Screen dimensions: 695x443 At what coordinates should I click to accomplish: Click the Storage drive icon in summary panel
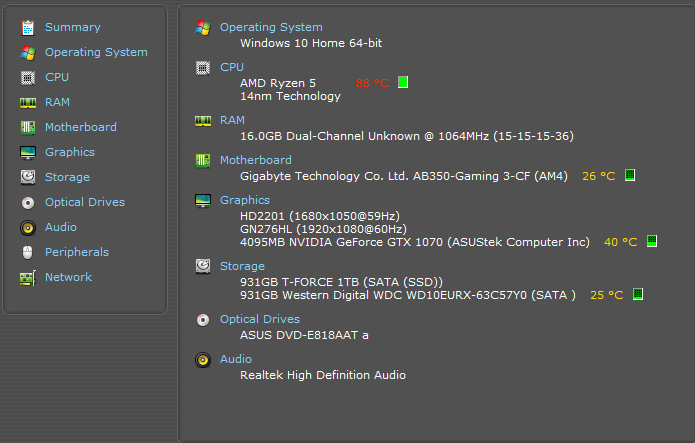pos(203,266)
